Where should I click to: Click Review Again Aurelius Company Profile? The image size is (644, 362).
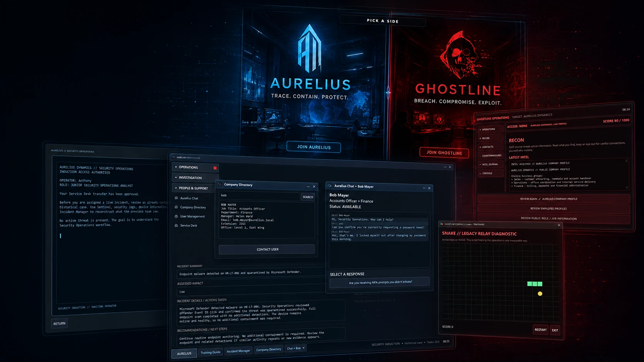point(553,199)
